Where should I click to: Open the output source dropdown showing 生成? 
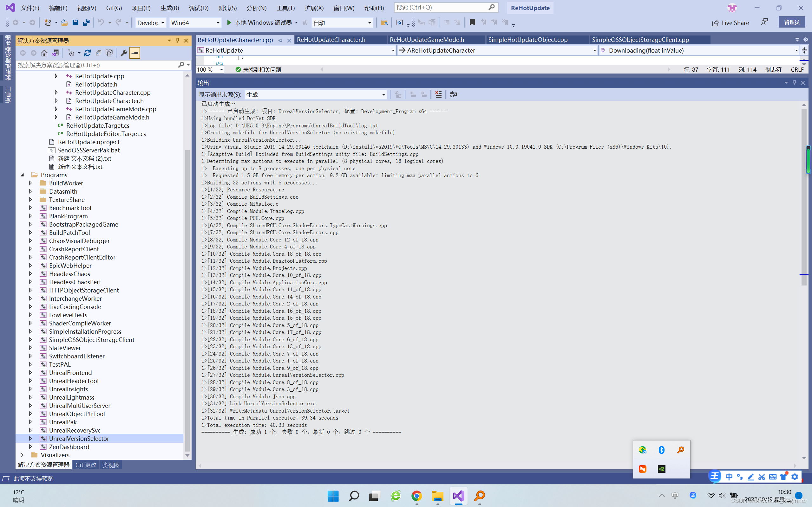[315, 94]
